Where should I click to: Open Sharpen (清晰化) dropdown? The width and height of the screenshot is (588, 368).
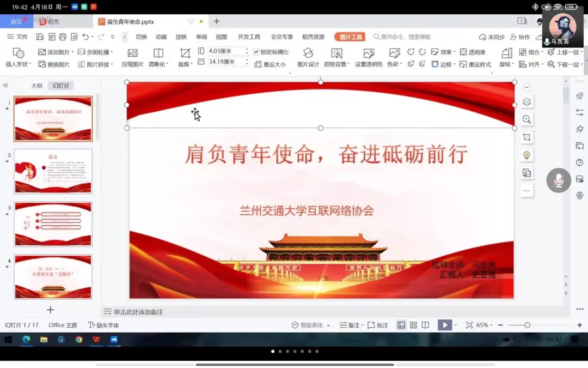tap(158, 57)
